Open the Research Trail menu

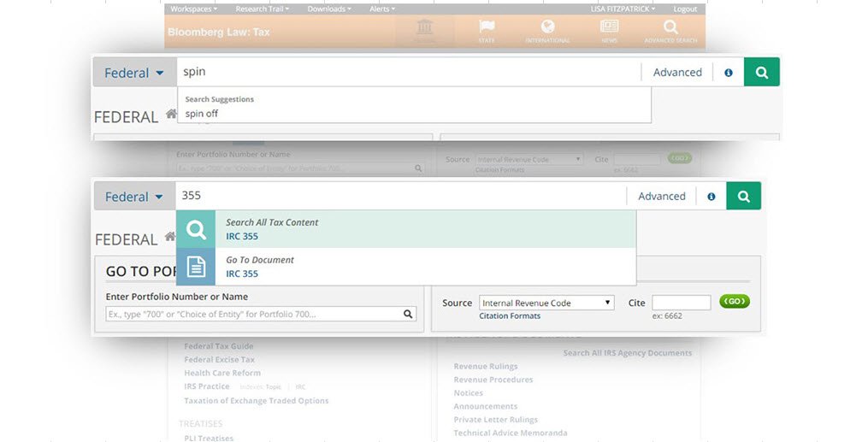tap(262, 9)
